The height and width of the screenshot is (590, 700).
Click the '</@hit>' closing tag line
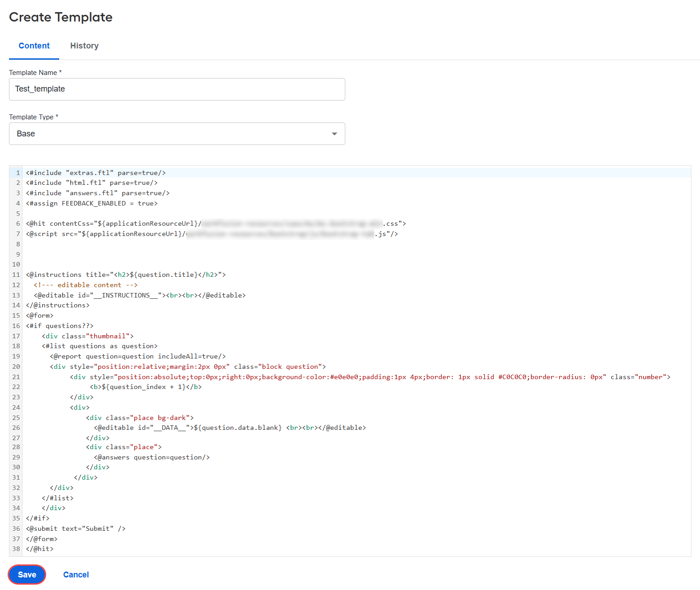[x=40, y=549]
